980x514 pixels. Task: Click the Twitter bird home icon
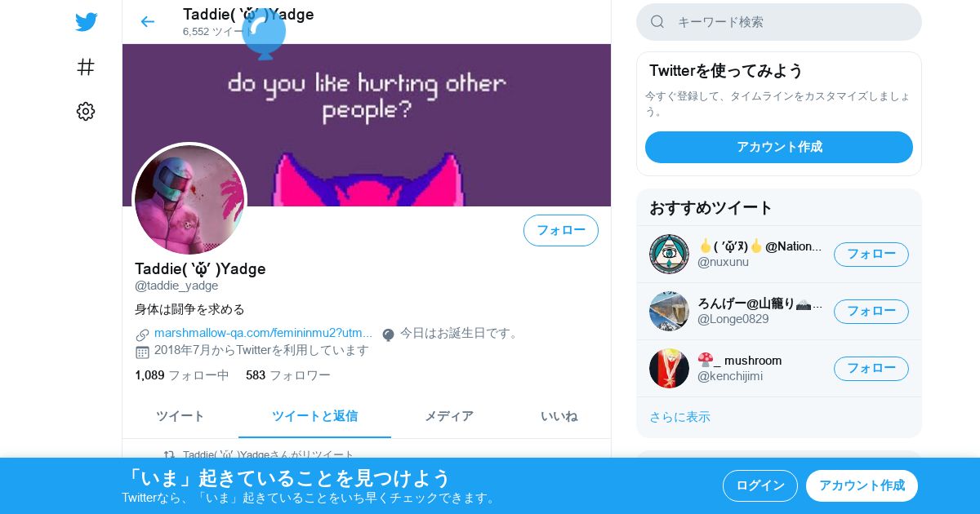pos(86,22)
